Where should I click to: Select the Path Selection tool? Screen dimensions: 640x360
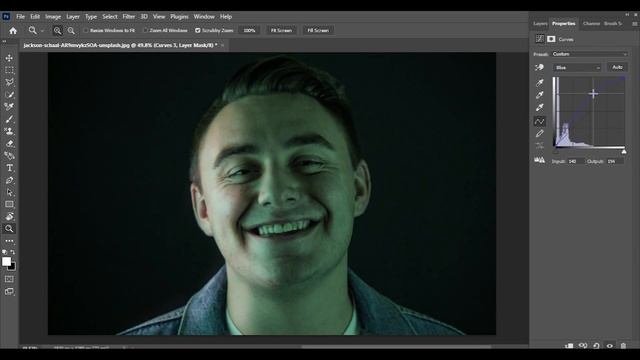(9, 192)
